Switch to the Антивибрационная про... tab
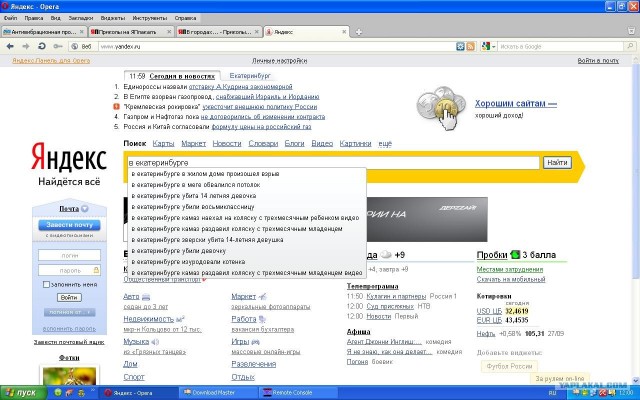640x400 pixels. [x=43, y=32]
